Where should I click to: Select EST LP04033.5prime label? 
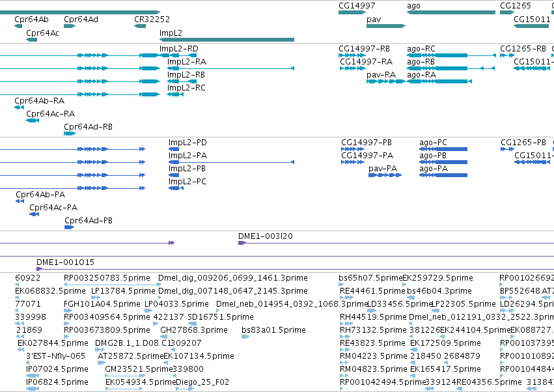[x=176, y=304]
